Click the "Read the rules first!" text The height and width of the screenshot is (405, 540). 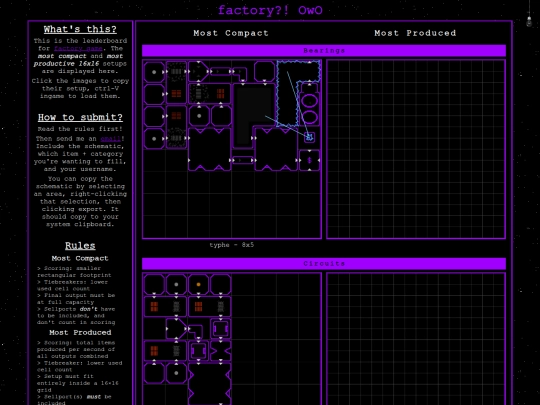(x=80, y=129)
